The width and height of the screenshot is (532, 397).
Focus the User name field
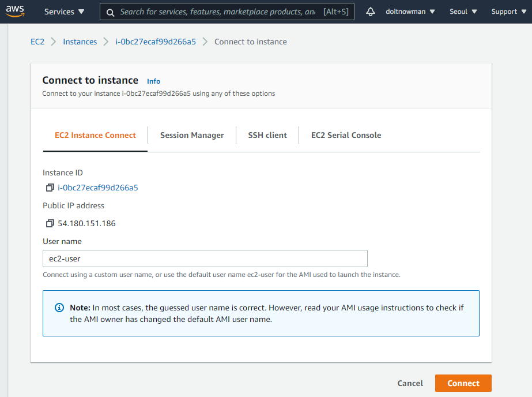[x=205, y=259]
